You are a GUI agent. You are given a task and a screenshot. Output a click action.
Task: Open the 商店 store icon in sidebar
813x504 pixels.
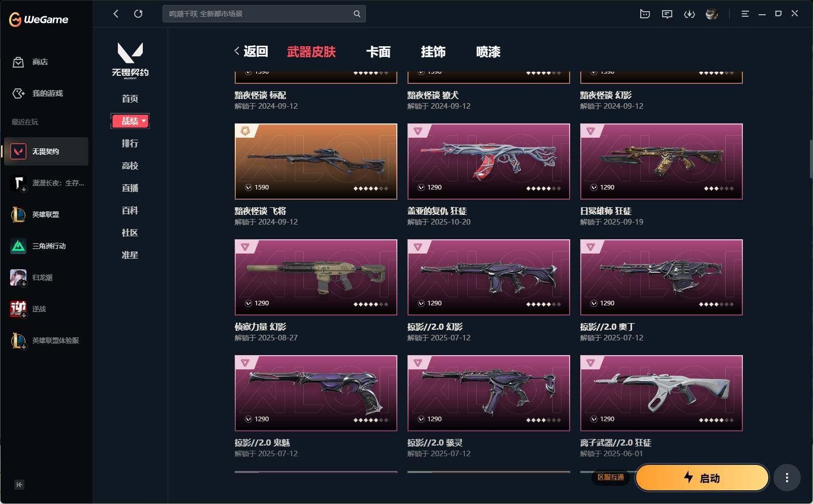18,62
